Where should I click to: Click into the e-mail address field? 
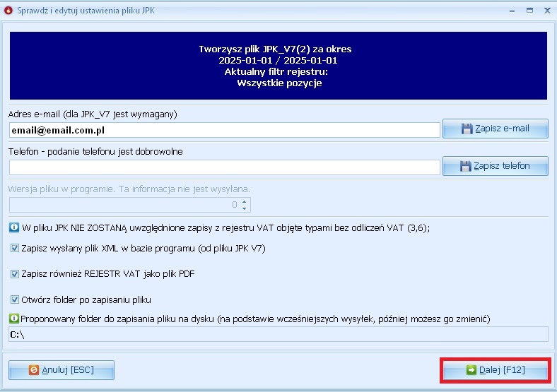[225, 130]
